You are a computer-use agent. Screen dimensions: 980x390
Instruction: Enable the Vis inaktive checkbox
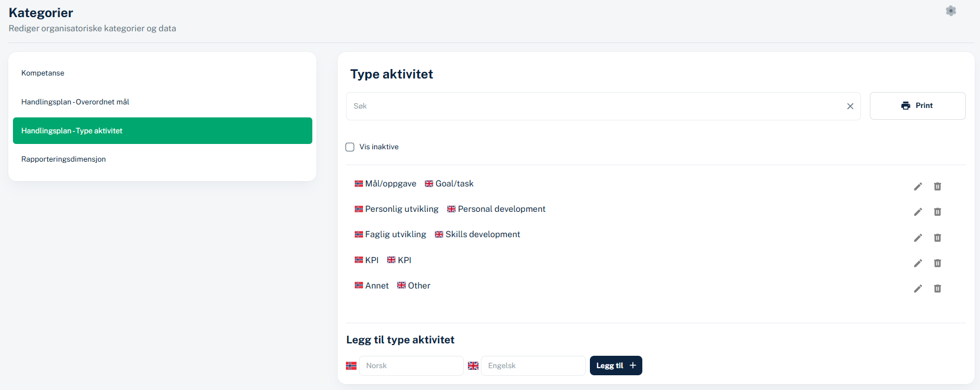350,147
